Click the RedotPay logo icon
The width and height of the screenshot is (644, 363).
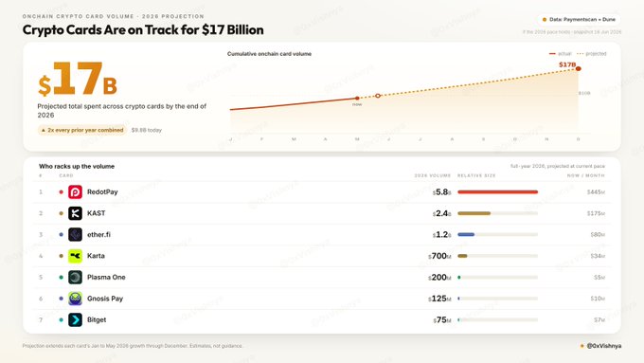coord(75,192)
